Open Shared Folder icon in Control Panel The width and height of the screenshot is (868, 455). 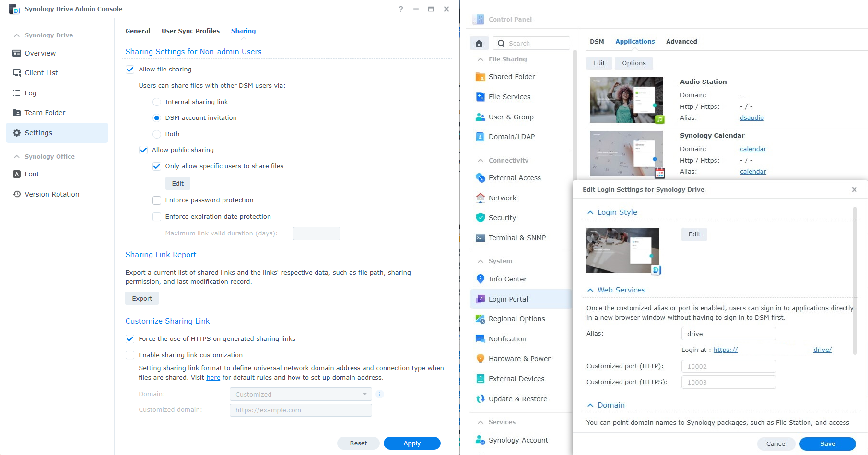coord(480,77)
